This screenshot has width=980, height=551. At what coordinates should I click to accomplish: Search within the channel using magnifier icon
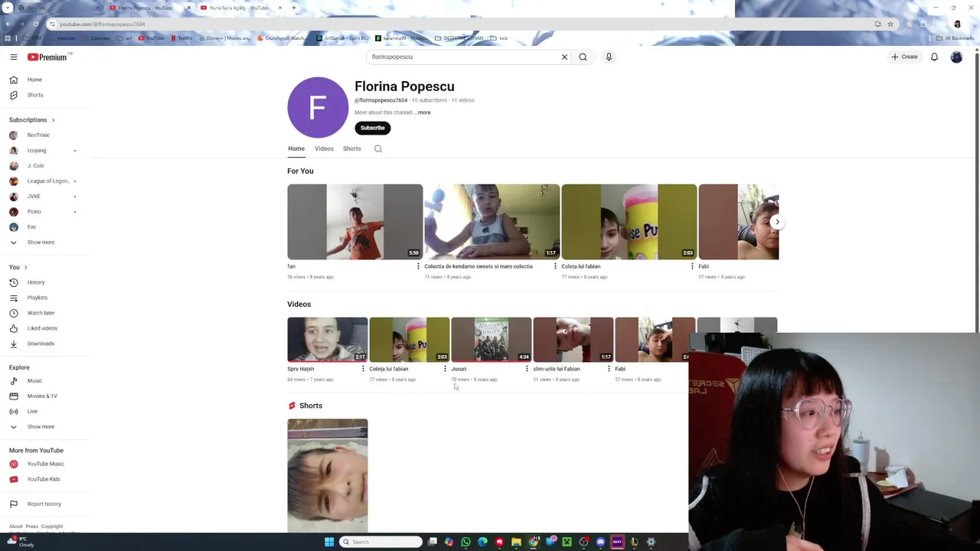click(378, 148)
